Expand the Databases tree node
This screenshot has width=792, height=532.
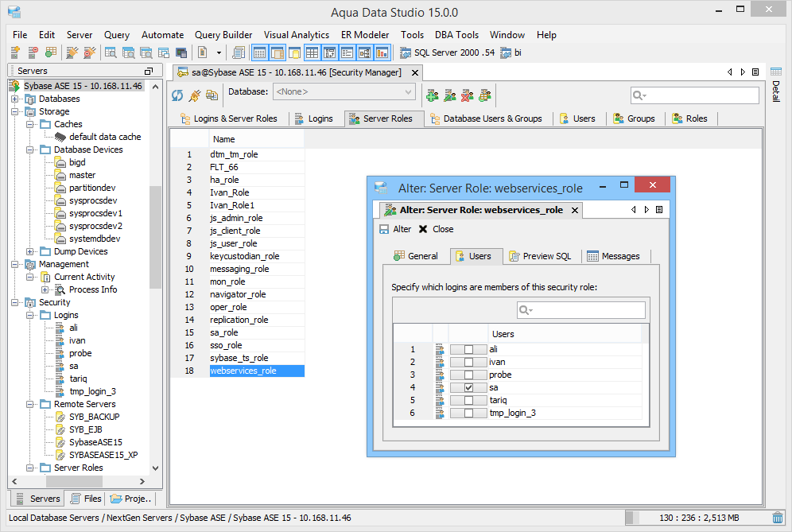(x=15, y=99)
